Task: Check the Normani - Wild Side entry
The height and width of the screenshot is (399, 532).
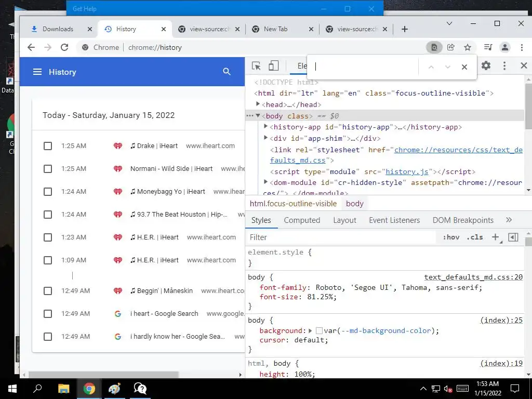Action: [x=48, y=169]
